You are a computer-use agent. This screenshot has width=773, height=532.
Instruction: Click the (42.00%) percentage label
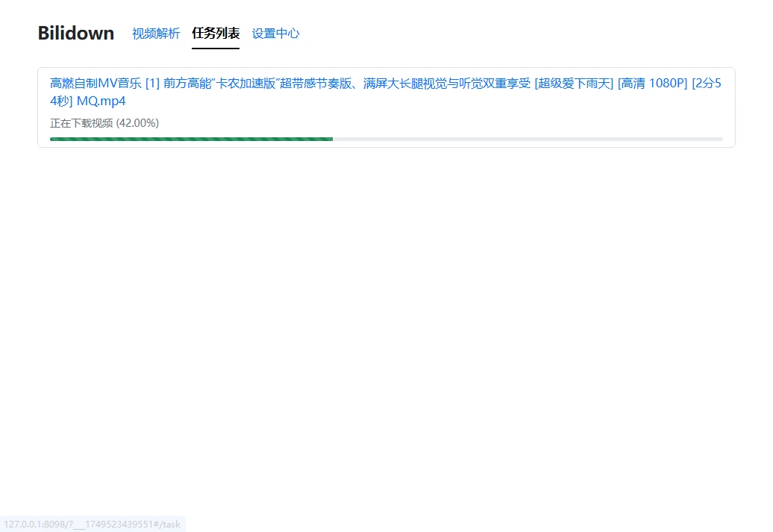[x=137, y=123]
